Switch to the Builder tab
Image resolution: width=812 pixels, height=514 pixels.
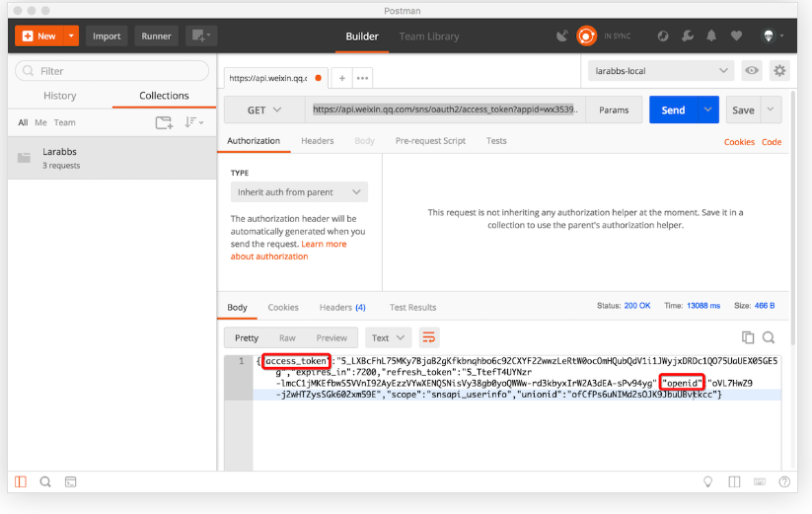362,37
